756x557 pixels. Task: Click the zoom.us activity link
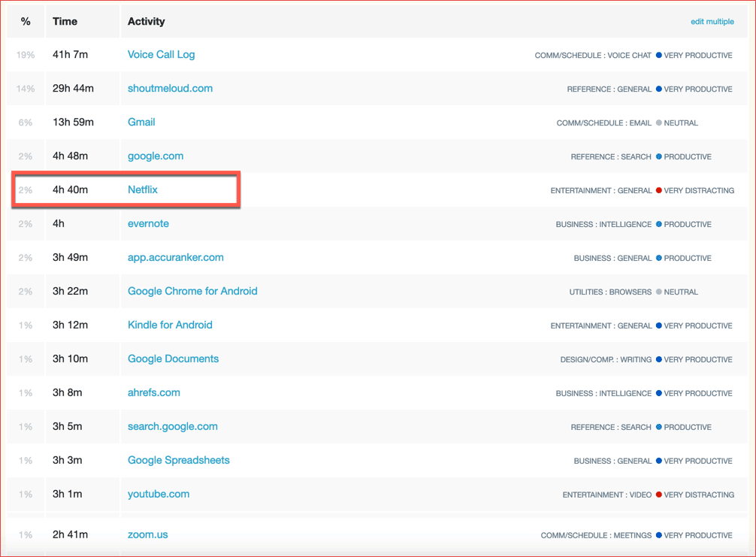click(148, 535)
